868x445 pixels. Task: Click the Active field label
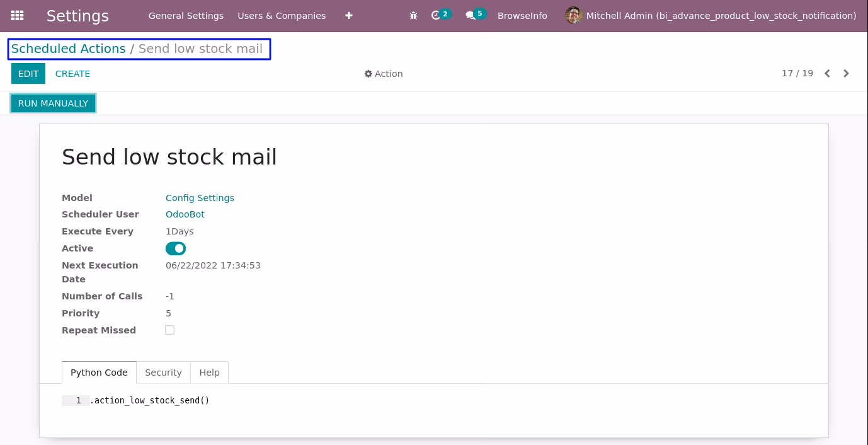click(x=77, y=248)
